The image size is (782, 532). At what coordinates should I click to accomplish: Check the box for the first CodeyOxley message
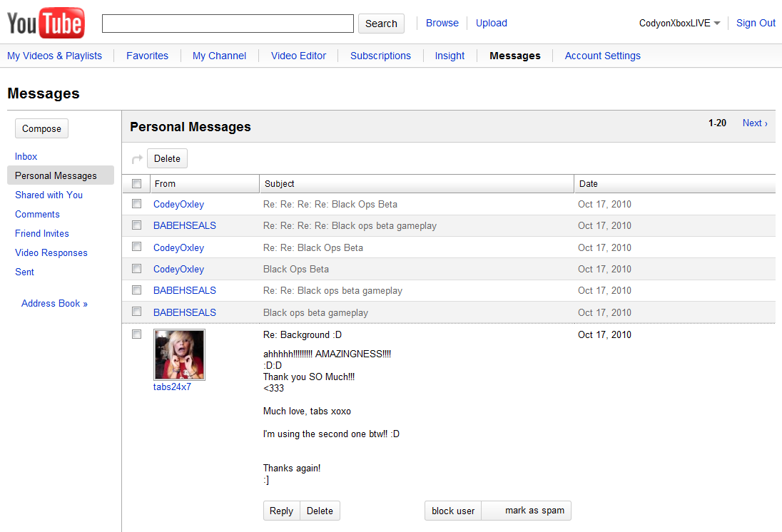pyautogui.click(x=136, y=204)
